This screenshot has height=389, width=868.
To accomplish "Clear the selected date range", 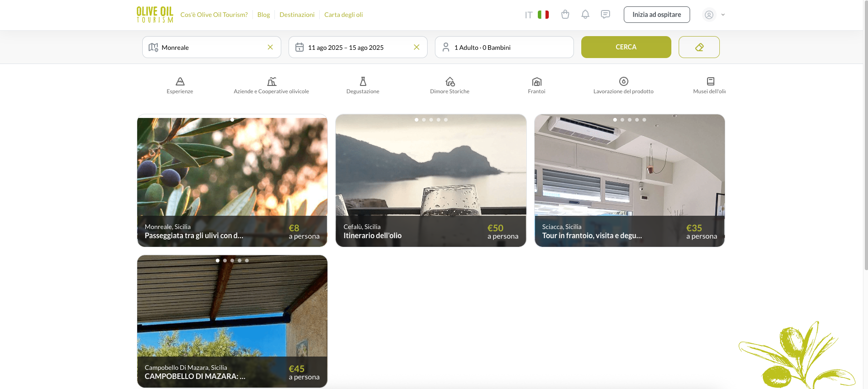I will (x=417, y=47).
